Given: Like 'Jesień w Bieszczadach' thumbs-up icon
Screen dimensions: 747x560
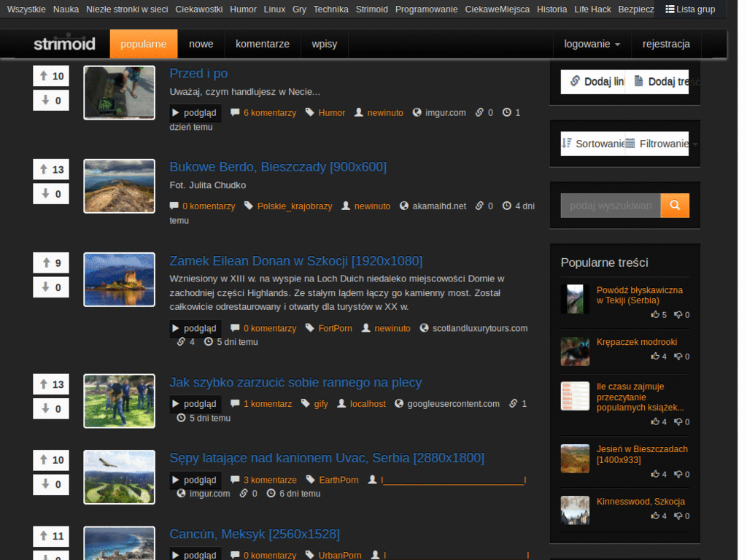Looking at the screenshot, I should [x=656, y=474].
